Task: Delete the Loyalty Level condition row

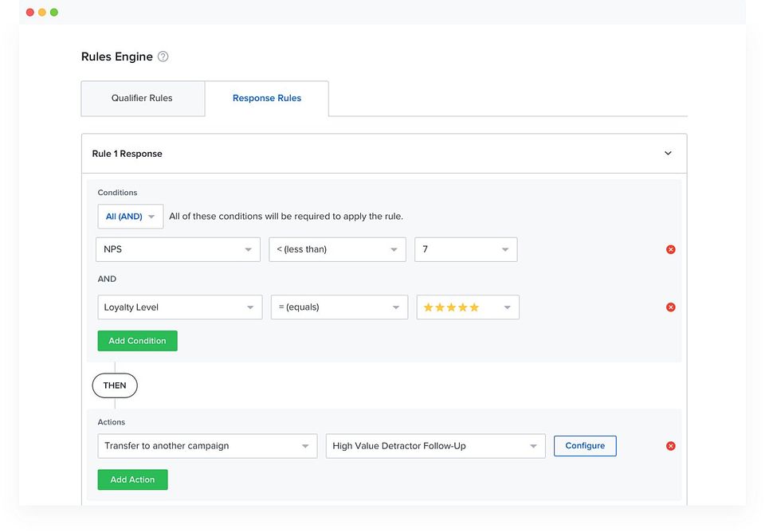Action: (670, 307)
